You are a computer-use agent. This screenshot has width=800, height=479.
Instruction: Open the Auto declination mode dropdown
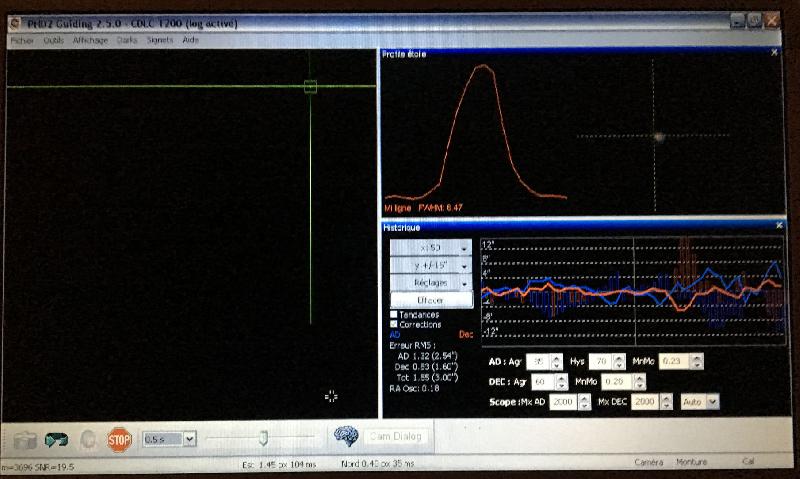(700, 402)
